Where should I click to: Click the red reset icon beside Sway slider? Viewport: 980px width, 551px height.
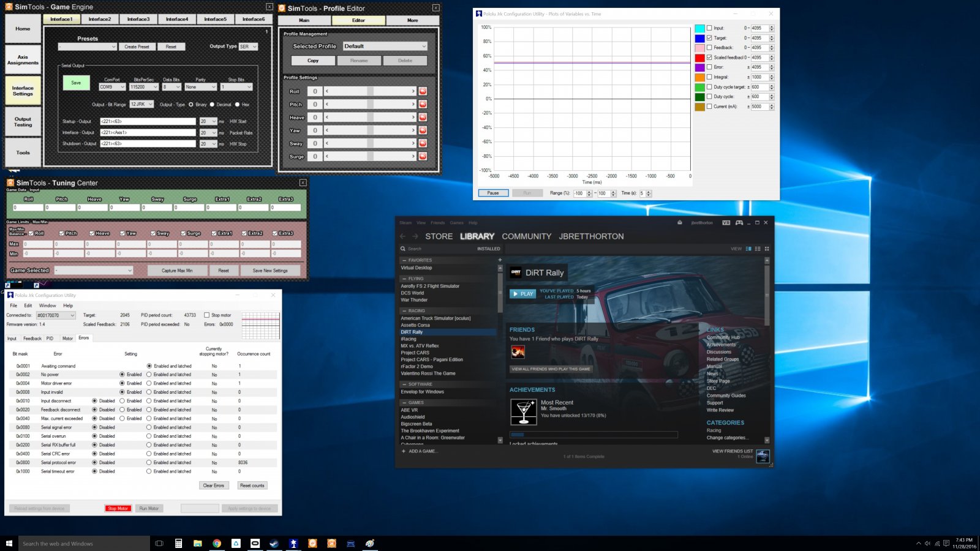tap(423, 143)
